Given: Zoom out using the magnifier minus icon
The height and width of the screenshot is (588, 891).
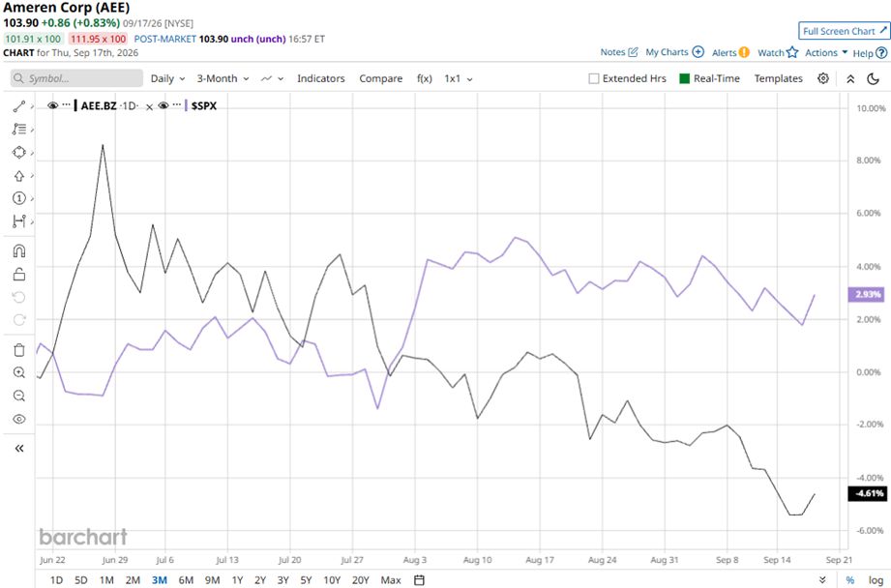Looking at the screenshot, I should pyautogui.click(x=19, y=396).
